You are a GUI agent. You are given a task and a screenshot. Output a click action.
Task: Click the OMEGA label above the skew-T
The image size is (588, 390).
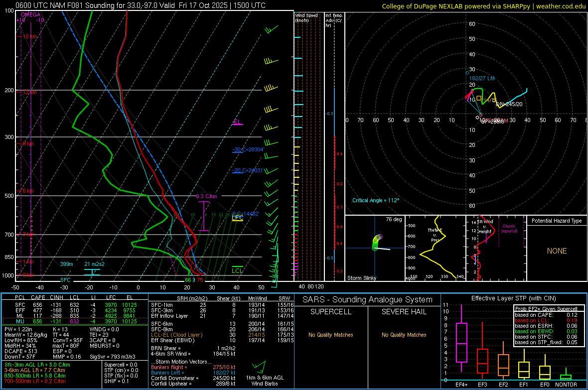pyautogui.click(x=31, y=14)
